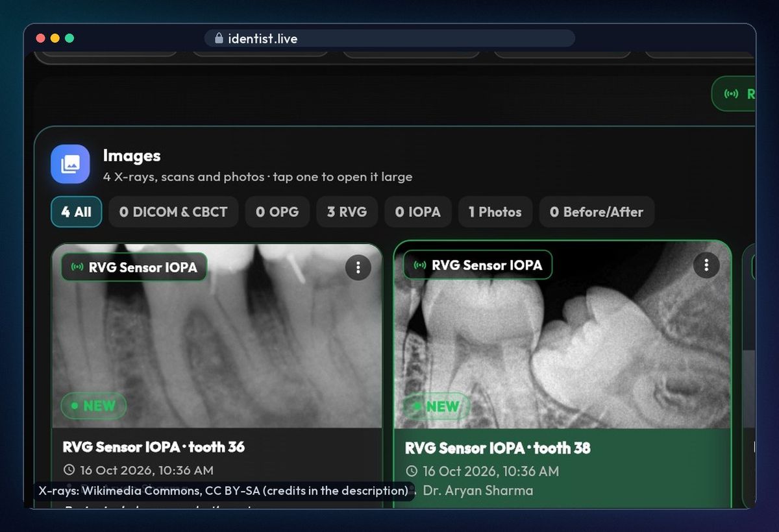
Task: Select the 0 OPG filter tab
Action: coord(277,212)
